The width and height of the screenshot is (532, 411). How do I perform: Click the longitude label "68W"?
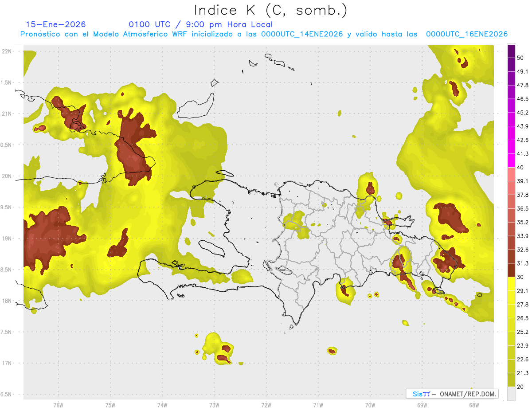(x=474, y=405)
